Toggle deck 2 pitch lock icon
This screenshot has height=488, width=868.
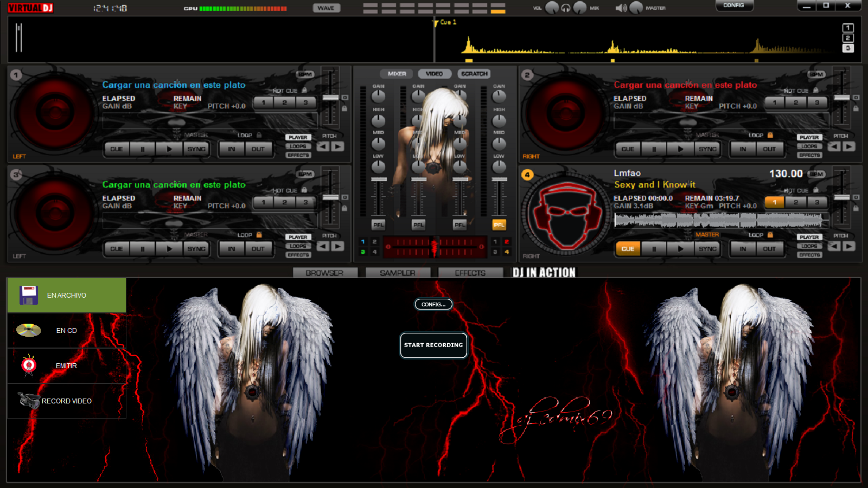click(x=856, y=108)
